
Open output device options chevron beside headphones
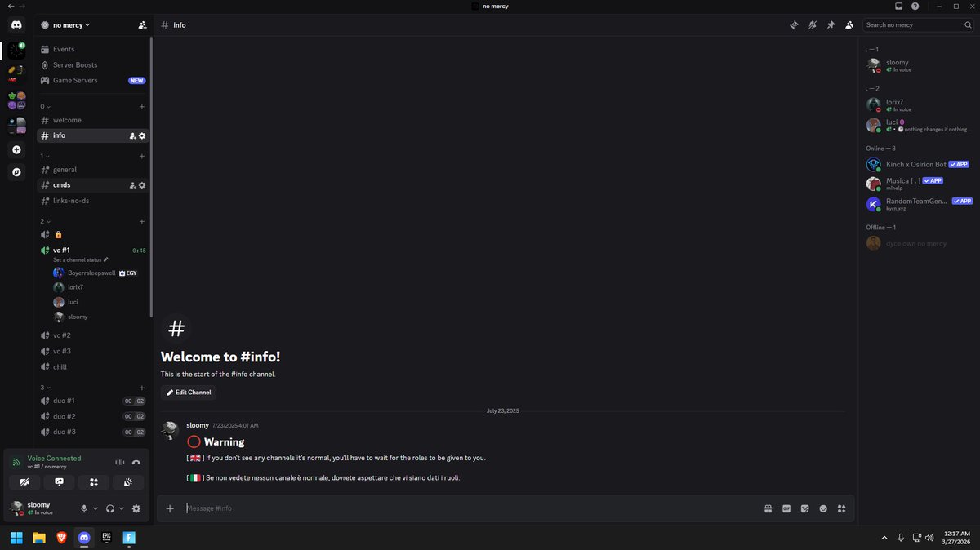coord(122,508)
